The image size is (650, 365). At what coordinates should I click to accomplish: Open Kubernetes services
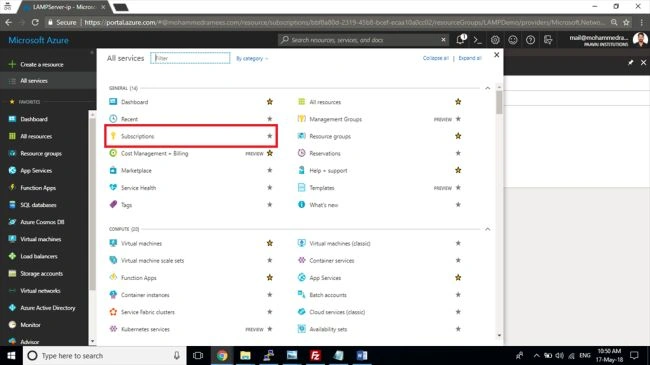click(145, 329)
